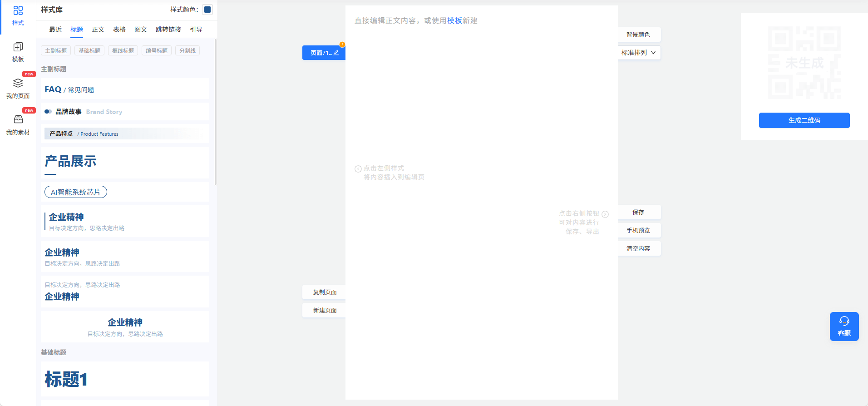868x406 pixels.
Task: Click the orange warning badge on page tab
Action: 342,45
